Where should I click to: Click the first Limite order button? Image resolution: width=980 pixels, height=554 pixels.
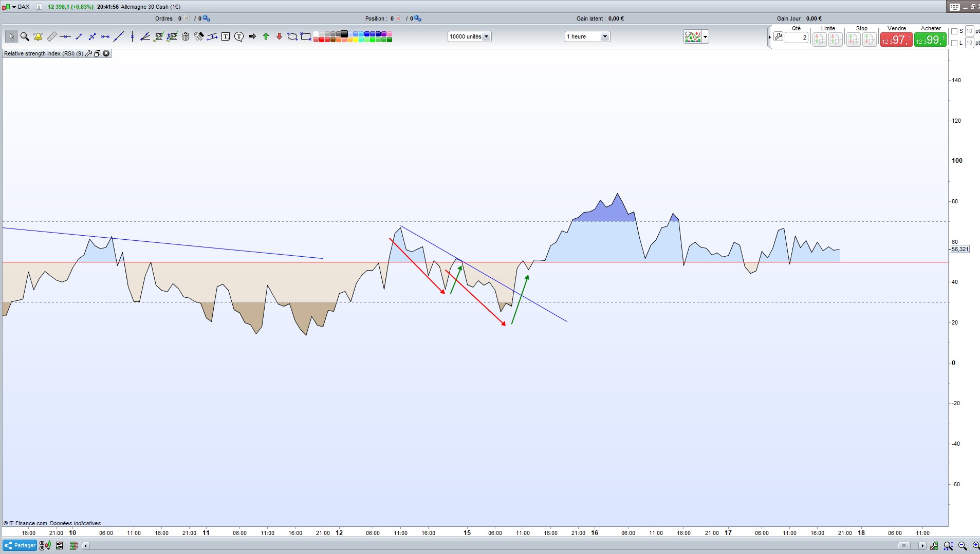[820, 39]
